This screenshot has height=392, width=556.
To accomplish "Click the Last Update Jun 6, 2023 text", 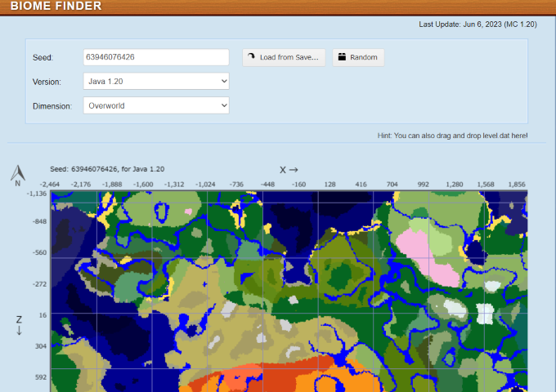I will (478, 24).
